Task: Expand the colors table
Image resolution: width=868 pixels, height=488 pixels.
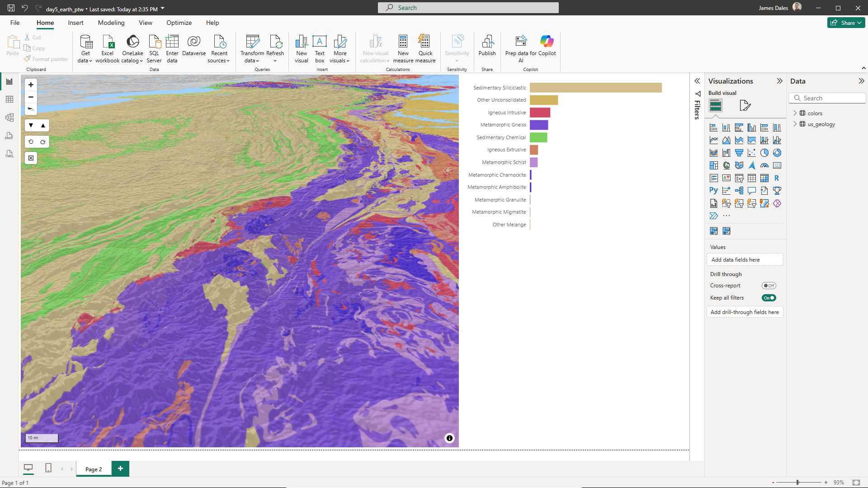Action: coord(795,113)
